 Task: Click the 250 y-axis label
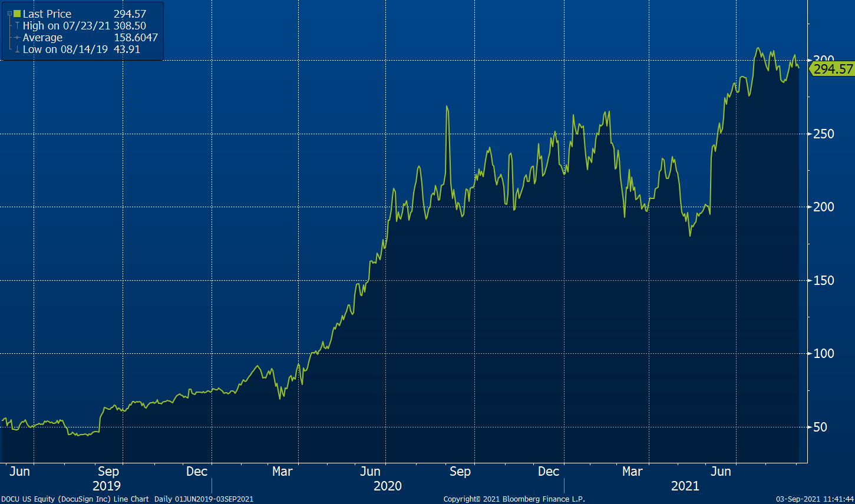[x=825, y=134]
